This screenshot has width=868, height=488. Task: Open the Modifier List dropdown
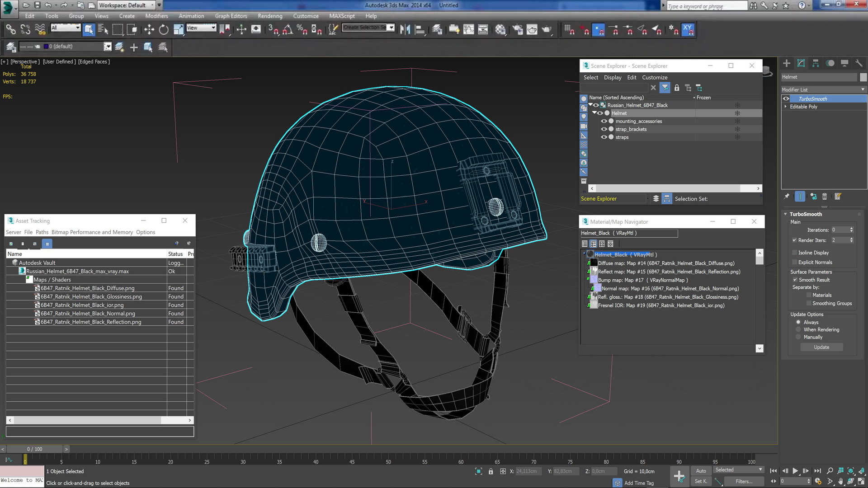click(x=823, y=89)
